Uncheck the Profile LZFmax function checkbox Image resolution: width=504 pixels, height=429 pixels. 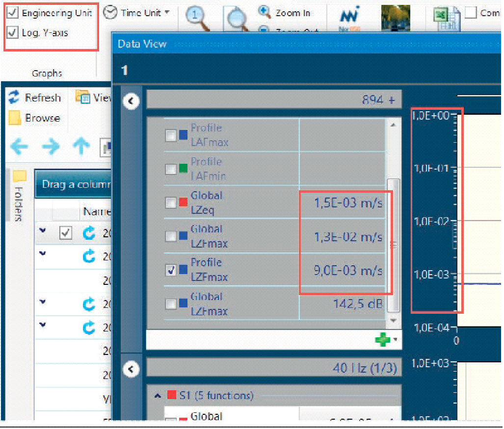click(171, 270)
